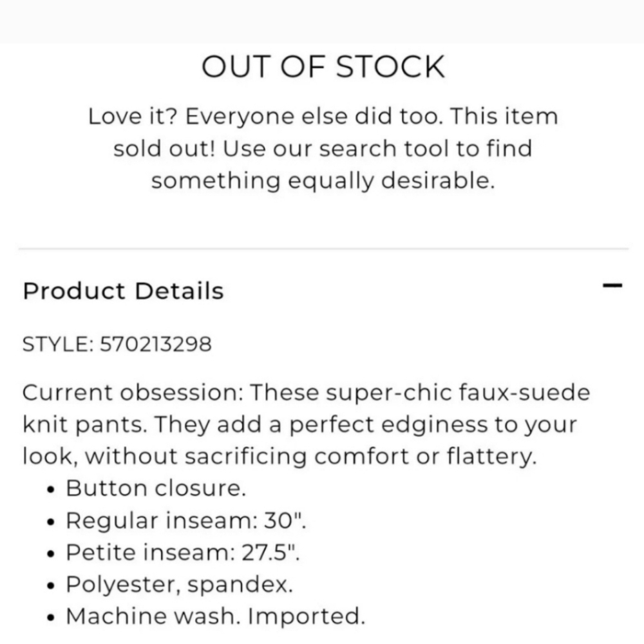644x644 pixels.
Task: Select the Regular inseam 30" bullet
Action: click(186, 520)
